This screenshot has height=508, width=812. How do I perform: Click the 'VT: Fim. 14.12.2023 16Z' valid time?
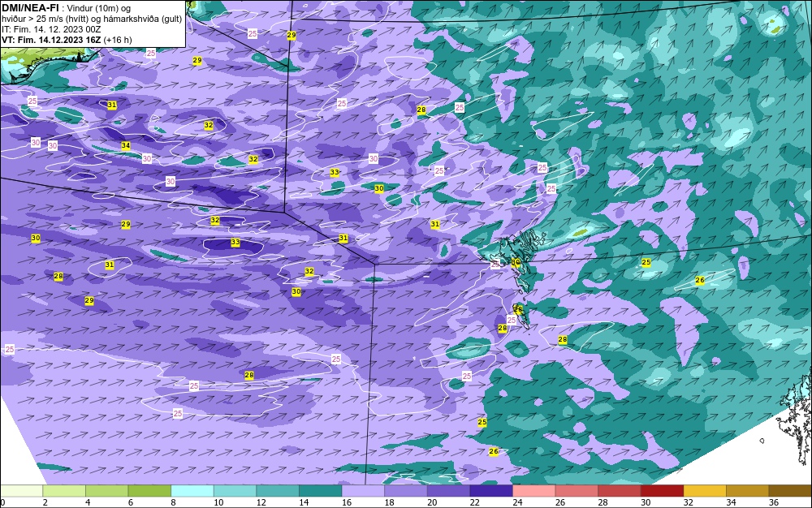click(x=51, y=40)
